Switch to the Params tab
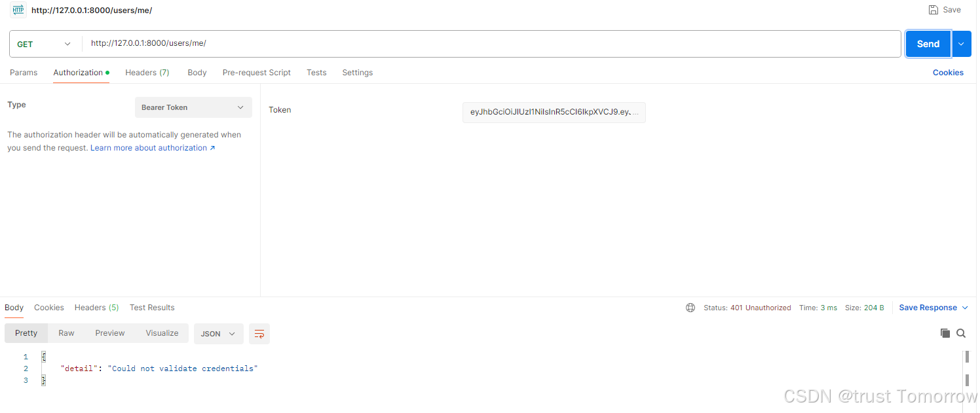980x413 pixels. (24, 73)
